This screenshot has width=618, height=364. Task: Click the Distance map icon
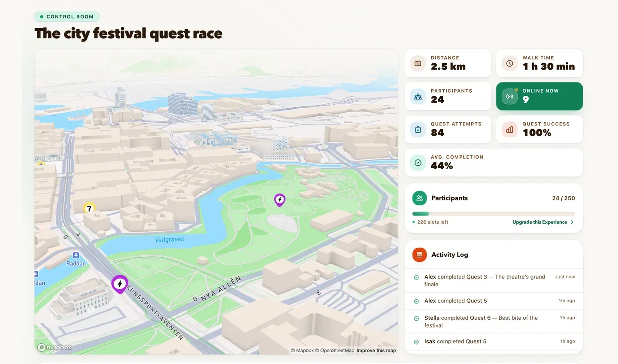point(418,64)
